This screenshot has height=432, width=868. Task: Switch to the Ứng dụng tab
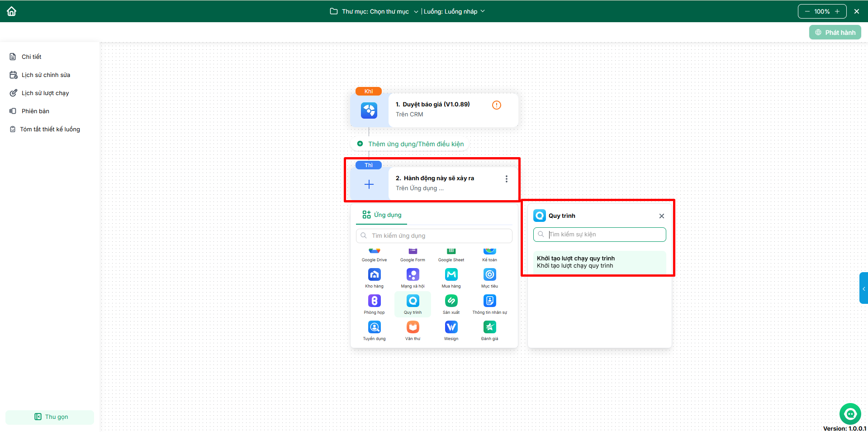coord(382,215)
